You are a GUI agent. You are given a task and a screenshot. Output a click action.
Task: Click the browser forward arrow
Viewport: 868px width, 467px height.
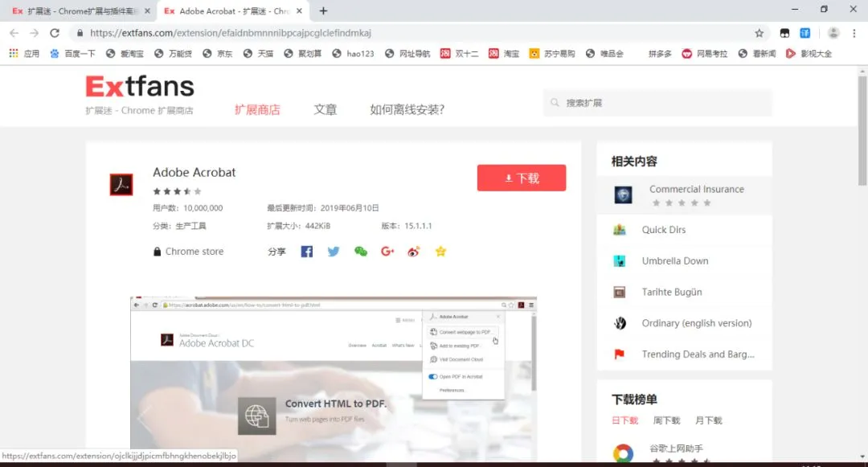click(35, 33)
